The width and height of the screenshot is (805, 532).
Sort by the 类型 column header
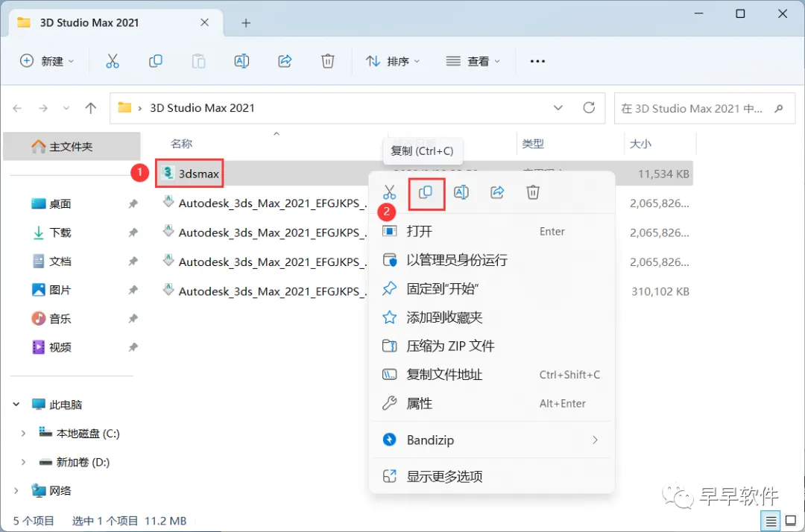click(x=533, y=144)
